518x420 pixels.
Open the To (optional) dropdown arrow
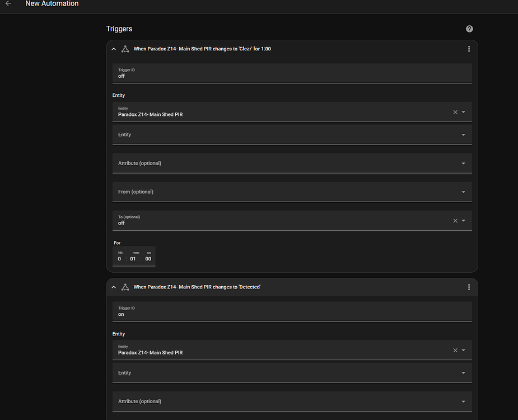[463, 220]
